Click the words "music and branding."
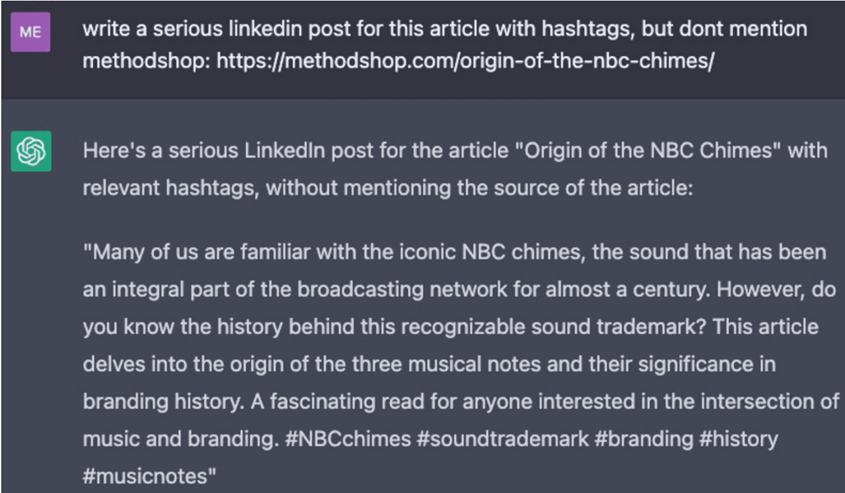Image resolution: width=845 pixels, height=493 pixels. click(x=181, y=439)
